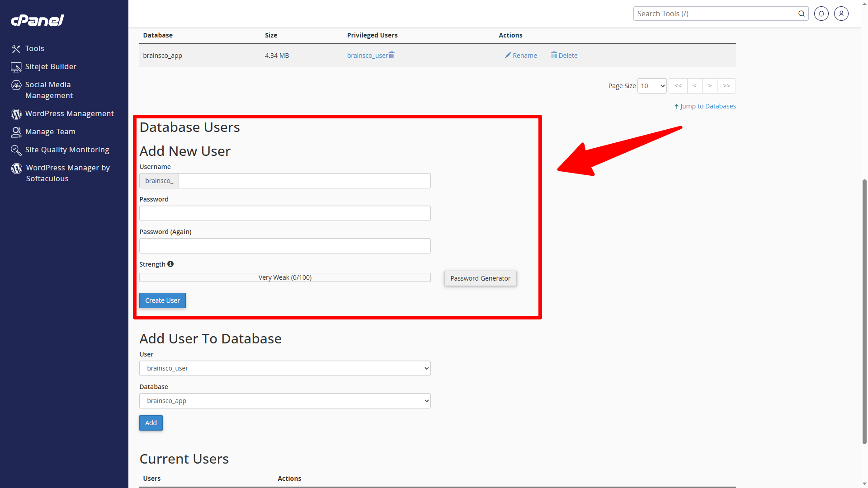The height and width of the screenshot is (488, 868).
Task: Click the Tools wrench icon
Action: tap(16, 49)
